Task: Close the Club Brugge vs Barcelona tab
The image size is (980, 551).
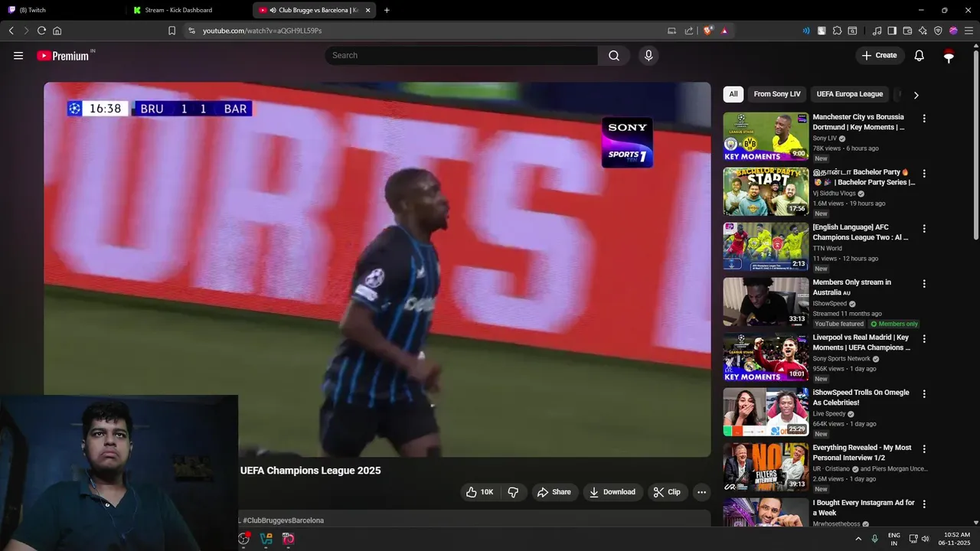Action: point(368,10)
